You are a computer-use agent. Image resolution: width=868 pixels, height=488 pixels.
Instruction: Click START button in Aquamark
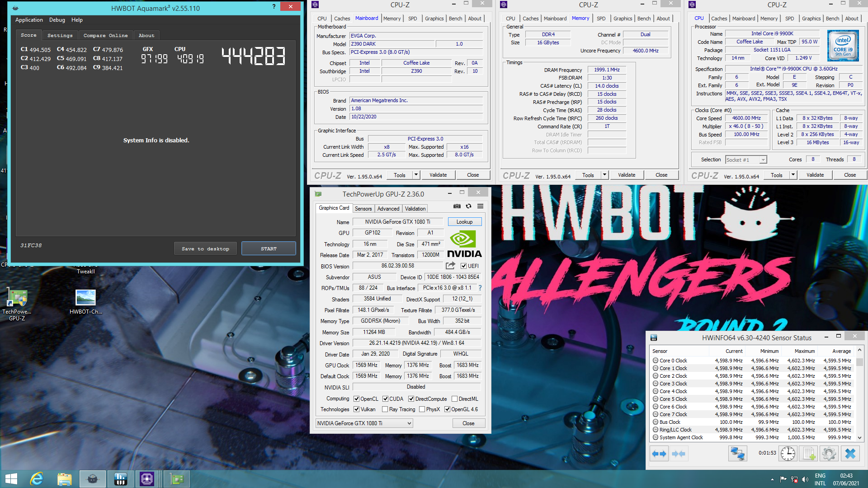[x=269, y=249]
